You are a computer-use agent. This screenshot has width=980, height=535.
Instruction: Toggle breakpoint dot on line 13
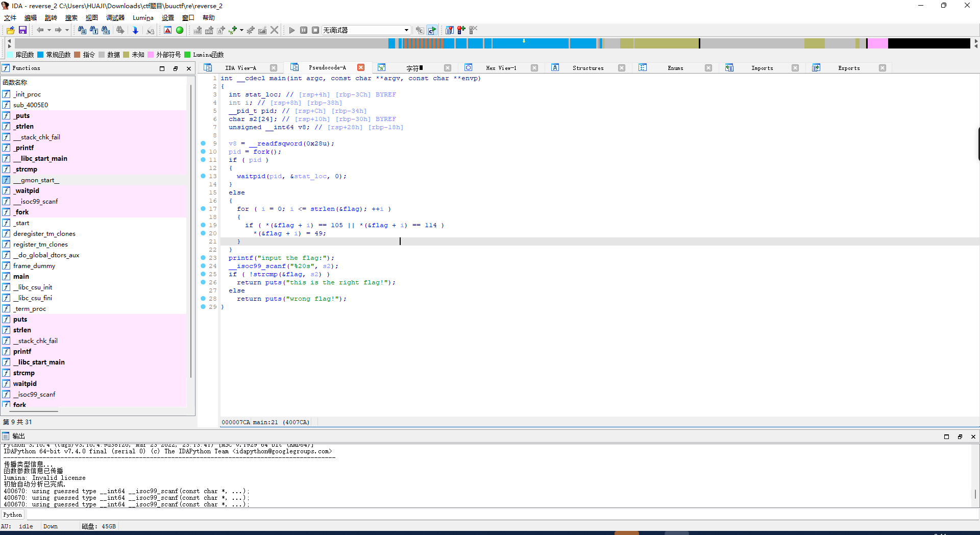(203, 176)
